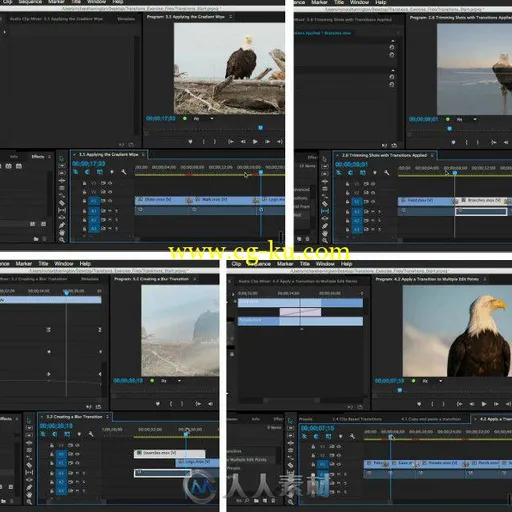
Task: Select the Pen tool in Gradient Wipe window
Action: pos(62,225)
